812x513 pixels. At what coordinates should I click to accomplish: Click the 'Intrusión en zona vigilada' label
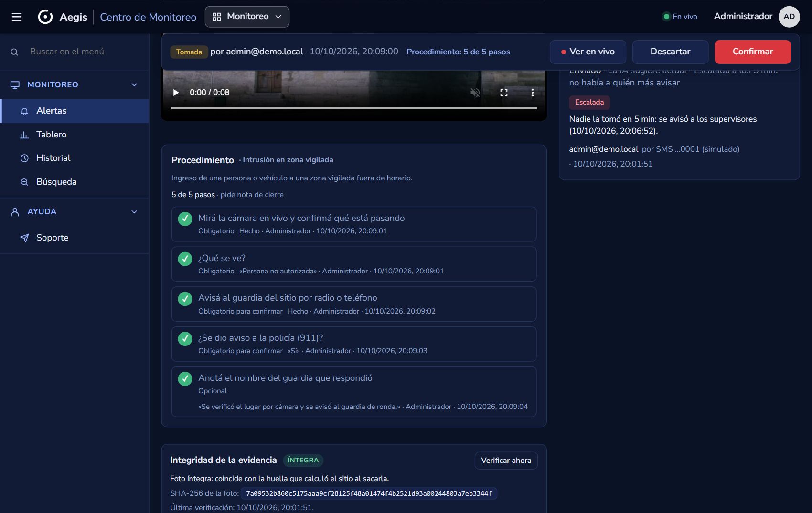coord(288,160)
